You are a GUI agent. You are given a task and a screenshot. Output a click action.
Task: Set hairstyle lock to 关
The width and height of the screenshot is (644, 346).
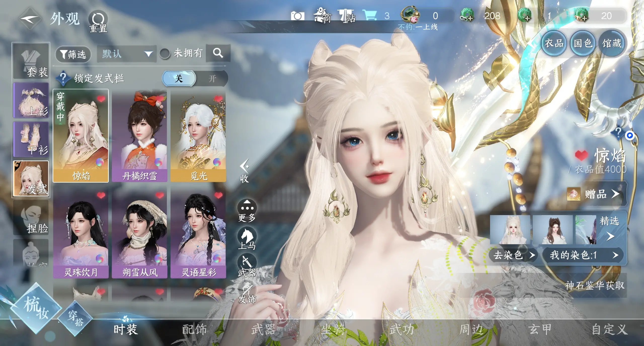(179, 79)
